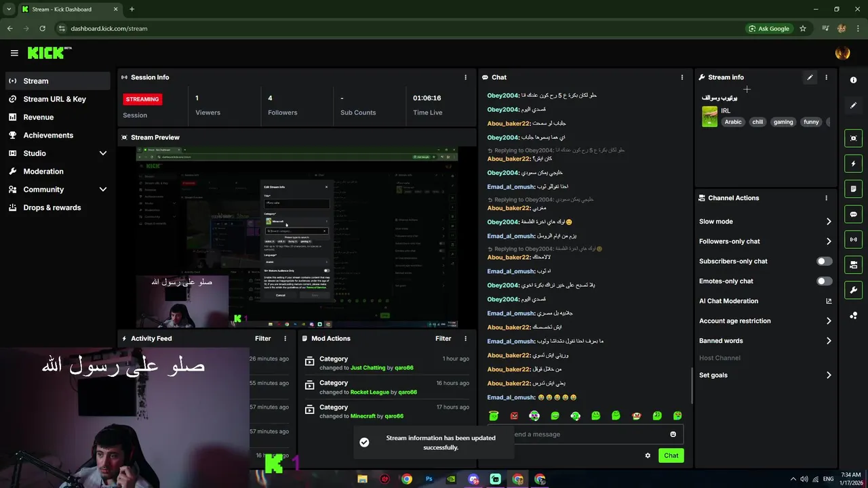Click the pencil icon in right sidebar
Viewport: 868px width, 488px height.
click(853, 105)
